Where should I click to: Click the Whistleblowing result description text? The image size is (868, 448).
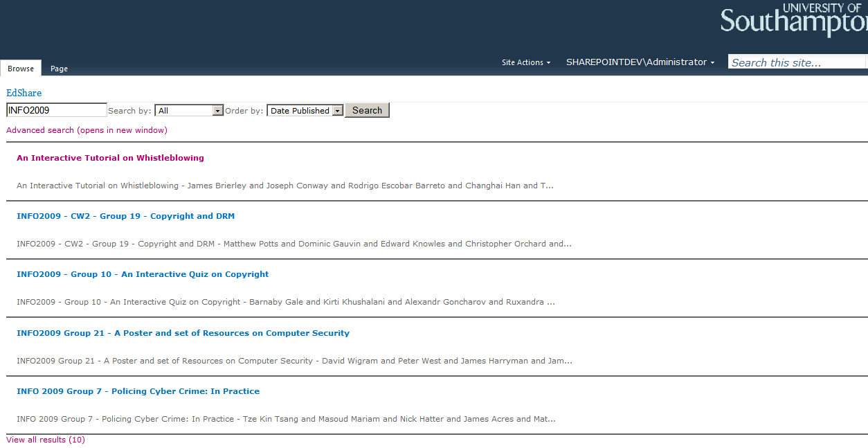coord(285,186)
